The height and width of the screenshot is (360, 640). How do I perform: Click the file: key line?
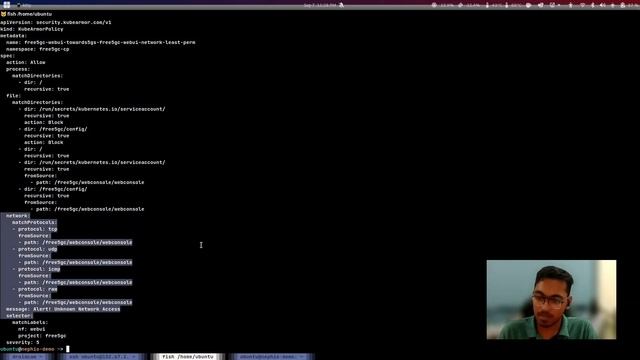[x=13, y=96]
